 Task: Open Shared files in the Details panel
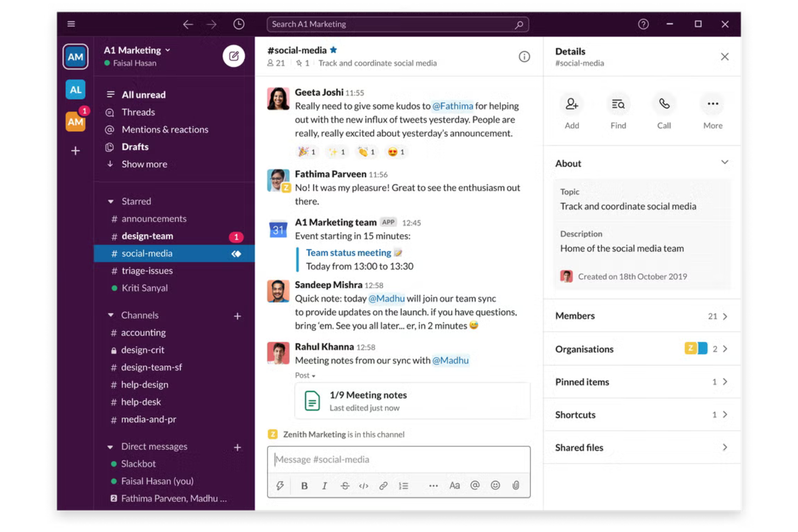point(641,447)
